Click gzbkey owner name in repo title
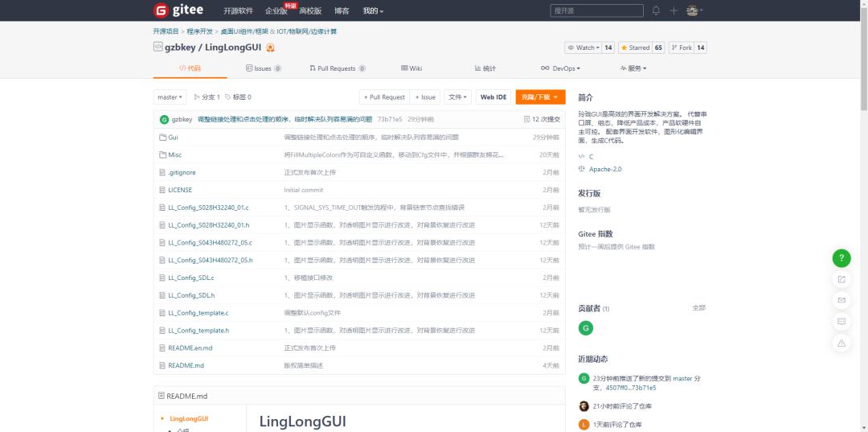868x432 pixels. pos(182,47)
